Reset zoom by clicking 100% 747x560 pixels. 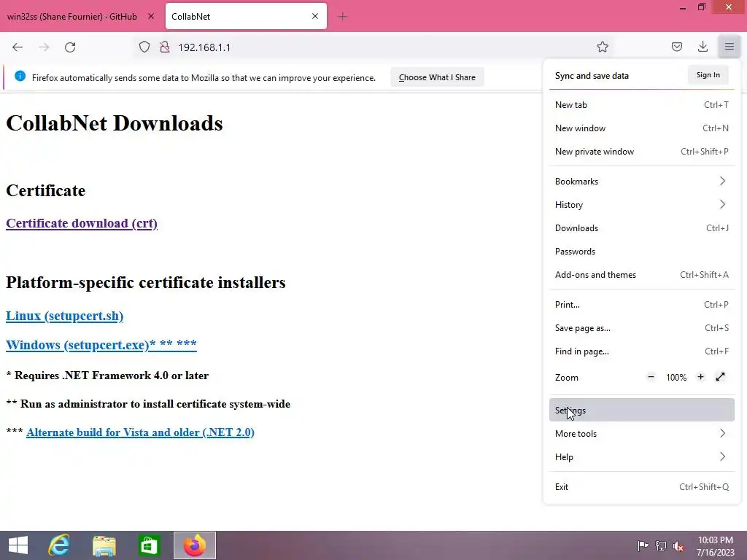676,378
